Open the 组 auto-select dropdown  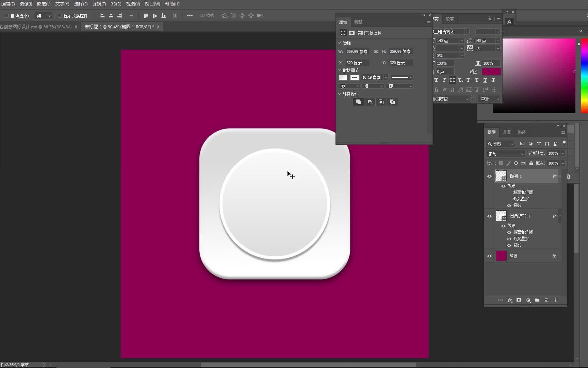[x=44, y=16]
